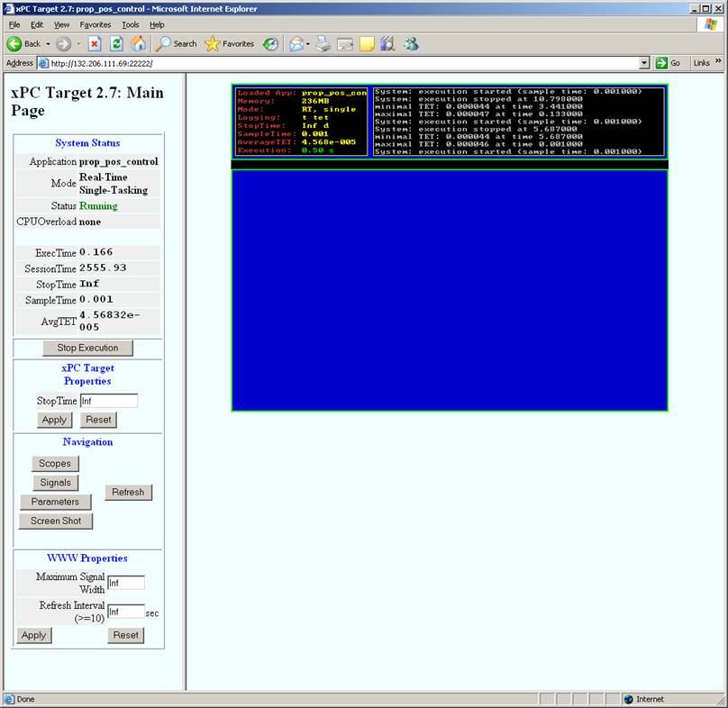Image resolution: width=728 pixels, height=708 pixels.
Task: Click the 'Running' status text
Action: [x=98, y=205]
